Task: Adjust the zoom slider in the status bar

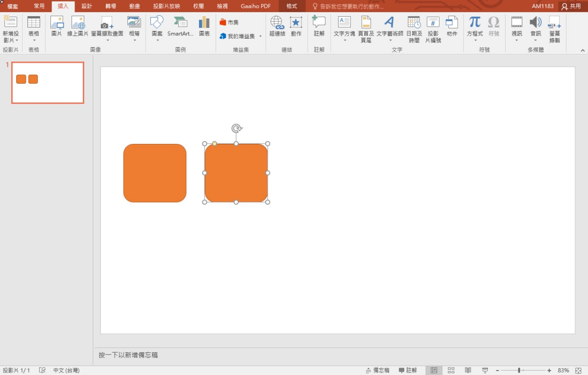Action: [x=519, y=370]
